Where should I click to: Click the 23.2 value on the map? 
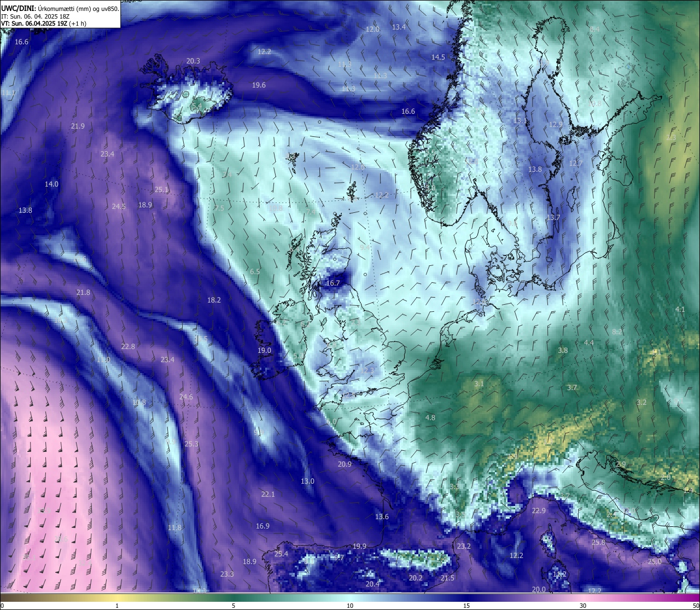pyautogui.click(x=464, y=547)
